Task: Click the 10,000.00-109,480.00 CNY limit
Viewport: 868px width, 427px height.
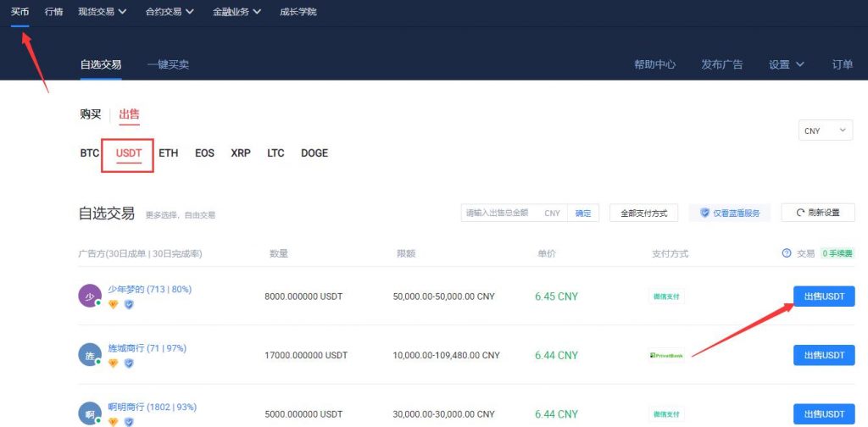Action: [446, 355]
